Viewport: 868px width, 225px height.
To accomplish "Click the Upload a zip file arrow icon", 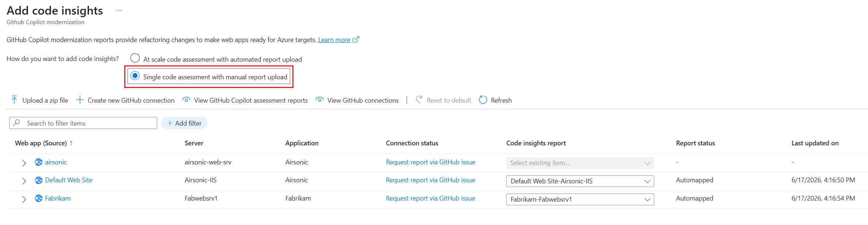I will click(x=14, y=100).
